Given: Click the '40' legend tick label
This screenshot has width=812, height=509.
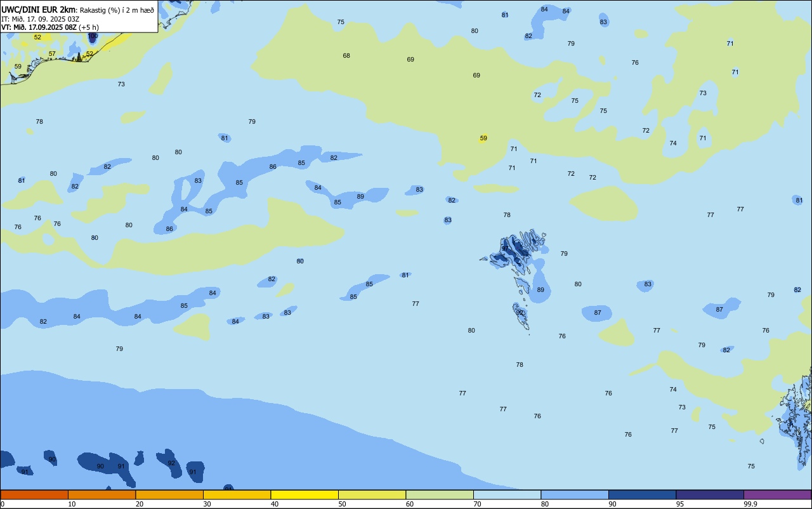Looking at the screenshot, I should (x=275, y=504).
